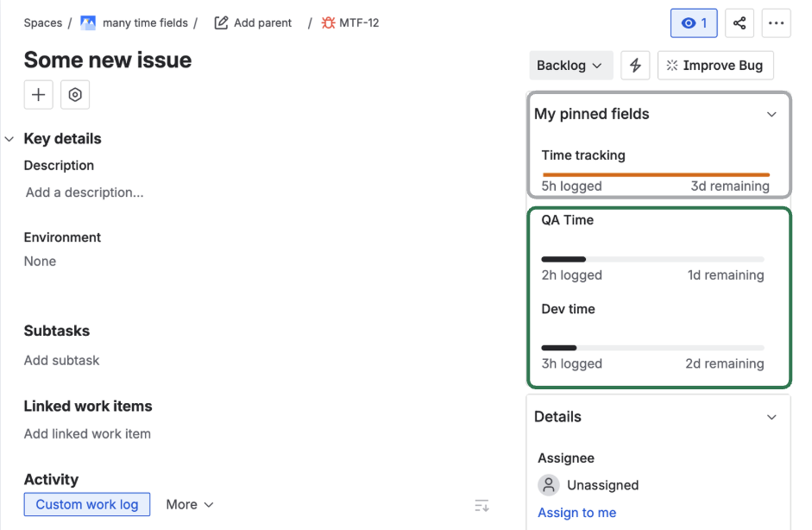Image resolution: width=812 pixels, height=530 pixels.
Task: Open quick actions via the lightning bolt icon
Action: point(636,65)
